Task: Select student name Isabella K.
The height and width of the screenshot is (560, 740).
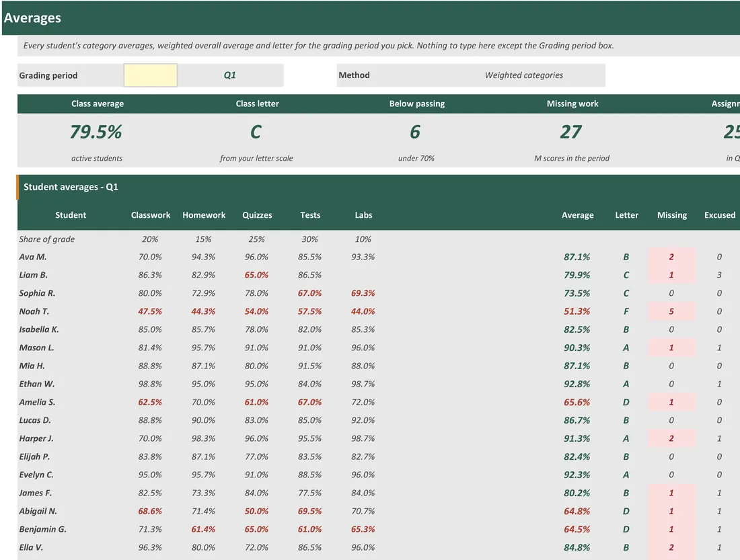Action: 39,330
